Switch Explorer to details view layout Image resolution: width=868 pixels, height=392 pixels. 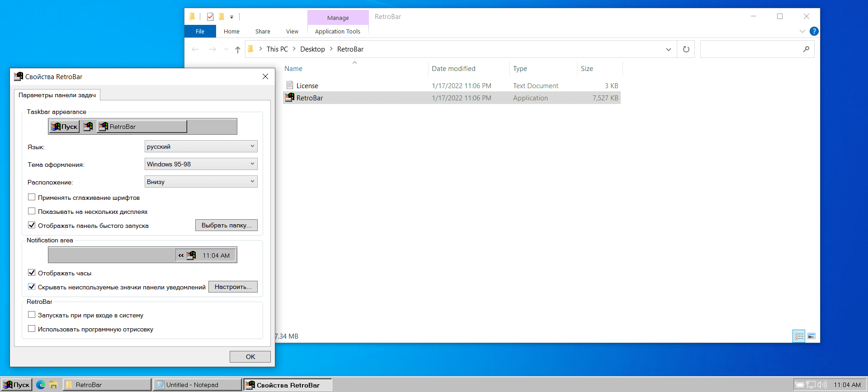[x=799, y=336]
